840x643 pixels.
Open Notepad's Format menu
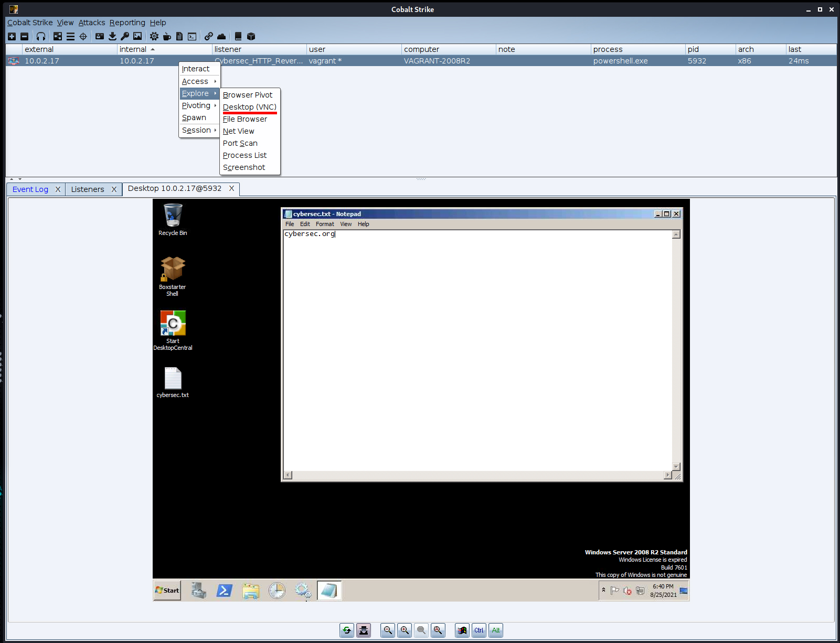coord(325,224)
